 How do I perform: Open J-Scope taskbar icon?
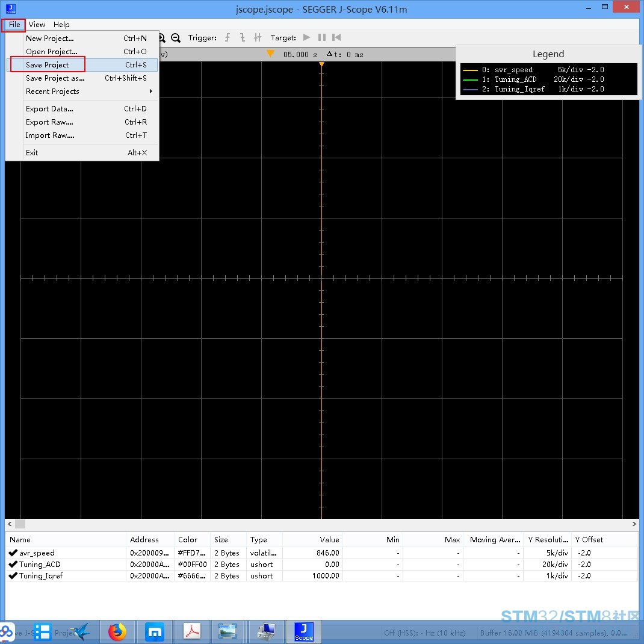click(x=304, y=632)
